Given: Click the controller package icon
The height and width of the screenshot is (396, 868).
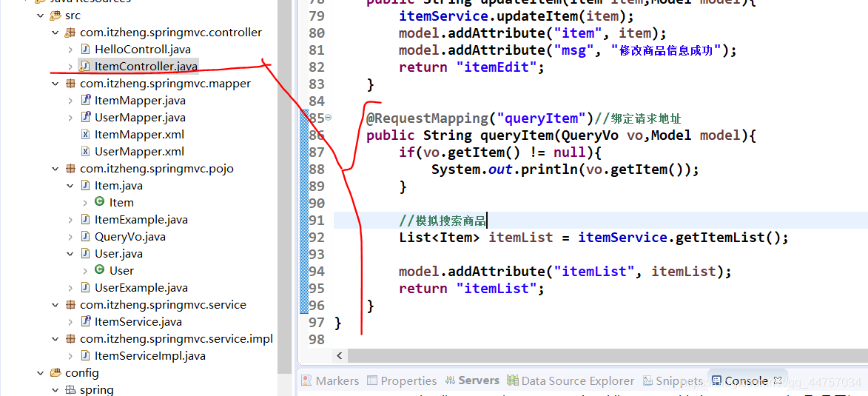Looking at the screenshot, I should pos(70,33).
